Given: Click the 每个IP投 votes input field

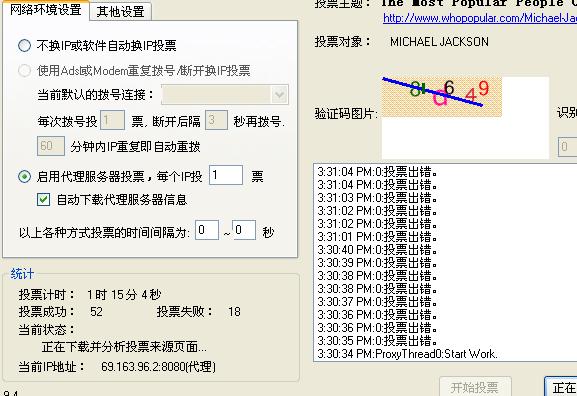Looking at the screenshot, I should pos(226,175).
